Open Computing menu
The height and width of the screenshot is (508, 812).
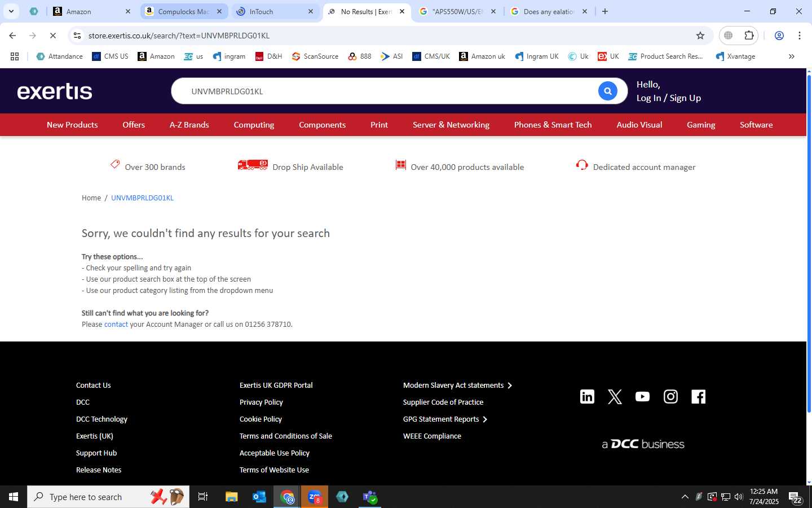coord(254,125)
